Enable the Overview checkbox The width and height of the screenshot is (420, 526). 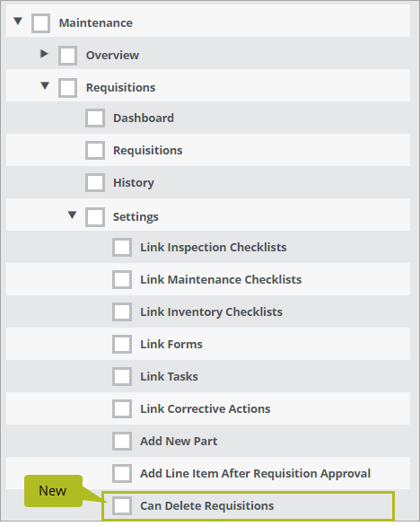click(68, 56)
